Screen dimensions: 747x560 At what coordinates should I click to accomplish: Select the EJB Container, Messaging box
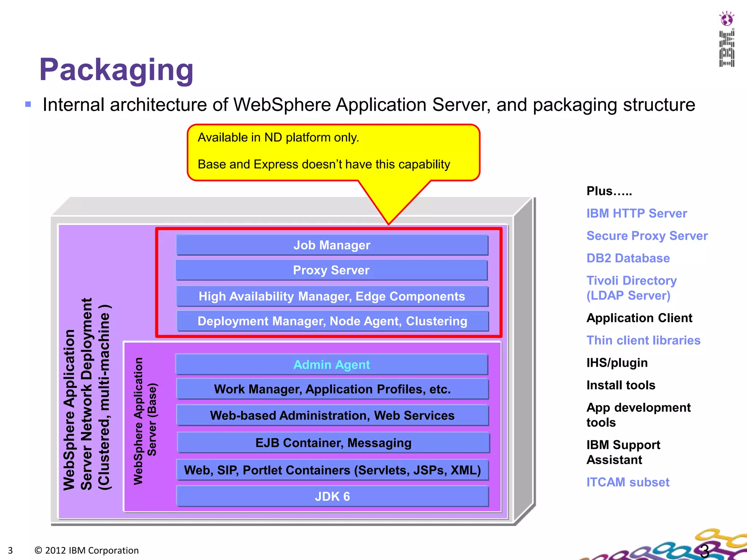[333, 443]
